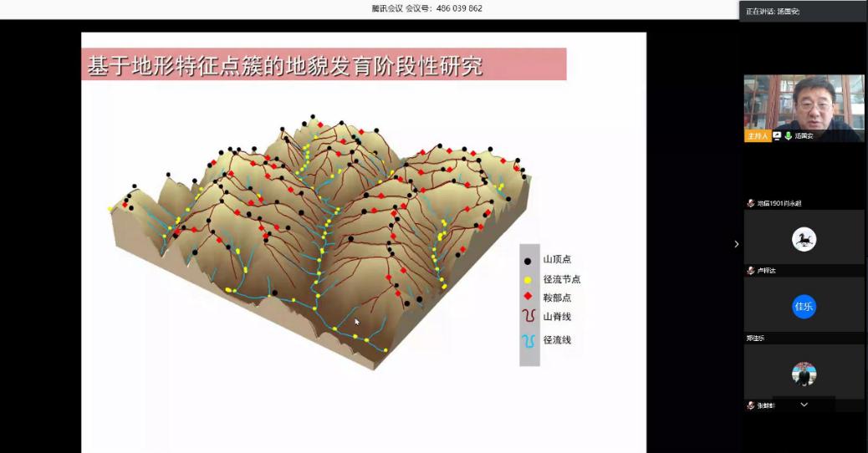The height and width of the screenshot is (453, 868).
Task: Click the 腾讯会议 meeting number title
Action: tap(426, 8)
